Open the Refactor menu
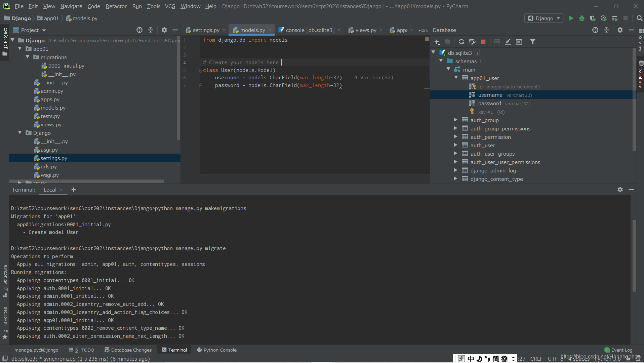644x363 pixels. click(x=116, y=6)
